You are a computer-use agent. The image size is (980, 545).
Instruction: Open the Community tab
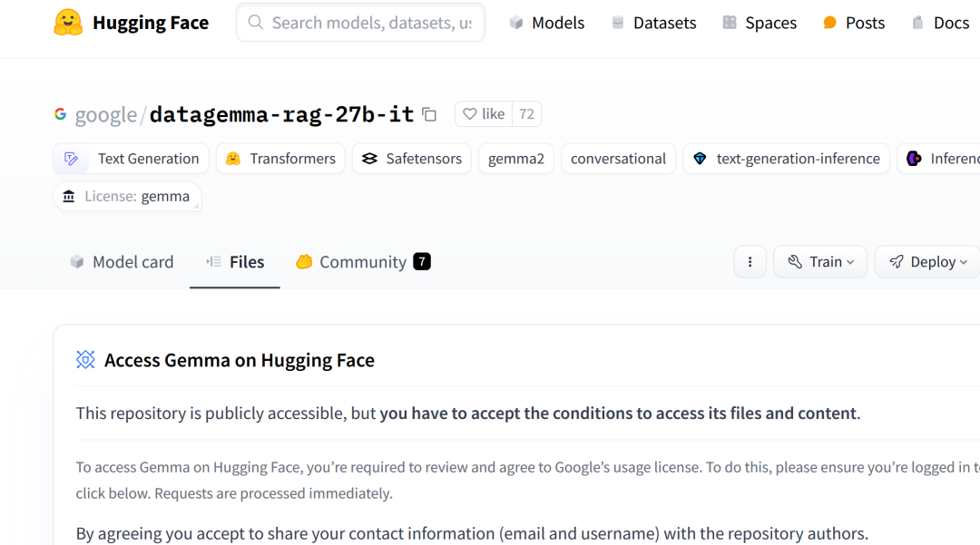362,262
